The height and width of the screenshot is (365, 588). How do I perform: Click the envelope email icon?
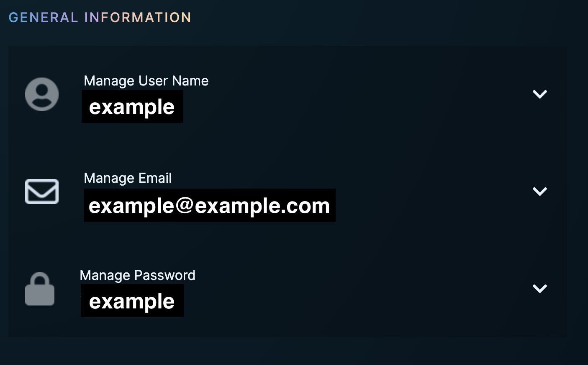pos(42,192)
